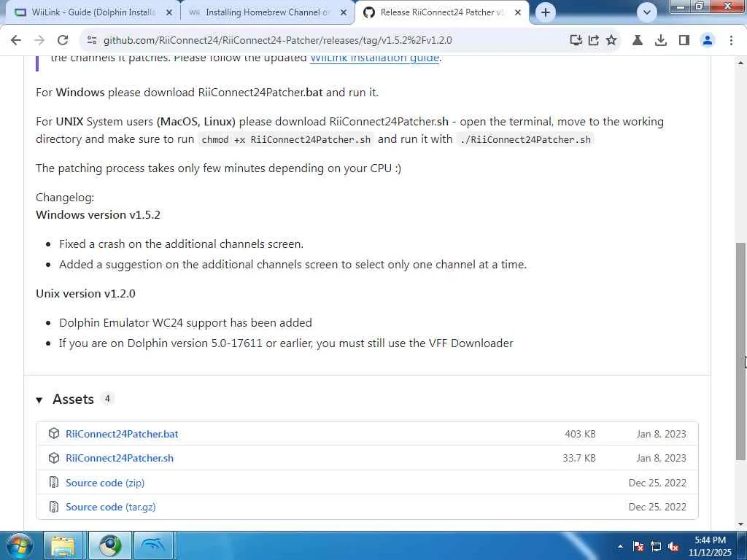Open the tab search dropdown
This screenshot has width=747, height=560.
pos(647,12)
